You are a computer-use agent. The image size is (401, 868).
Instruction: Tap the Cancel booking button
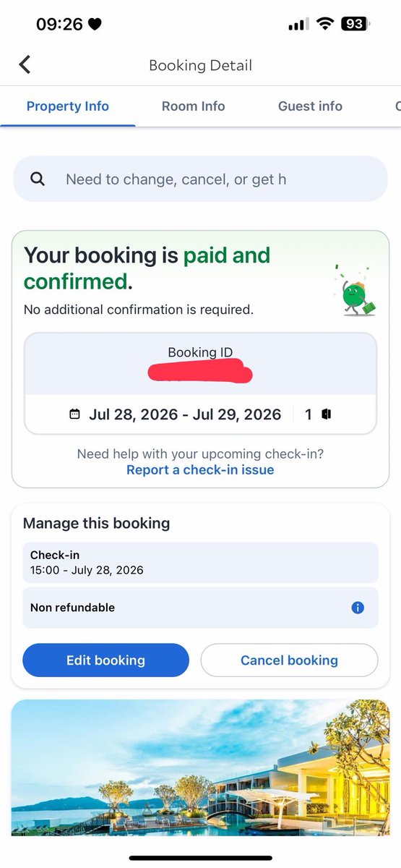coord(289,660)
